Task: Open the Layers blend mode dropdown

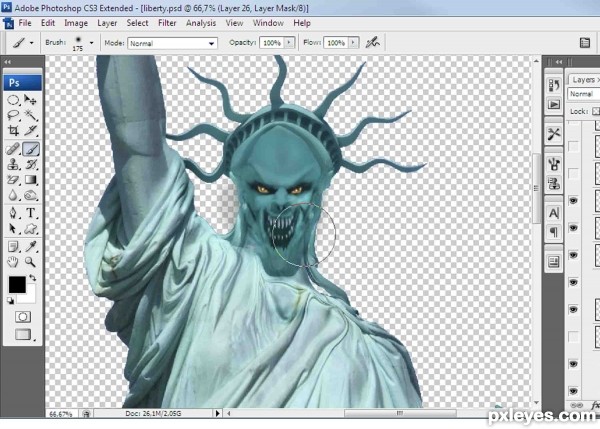Action: (584, 94)
